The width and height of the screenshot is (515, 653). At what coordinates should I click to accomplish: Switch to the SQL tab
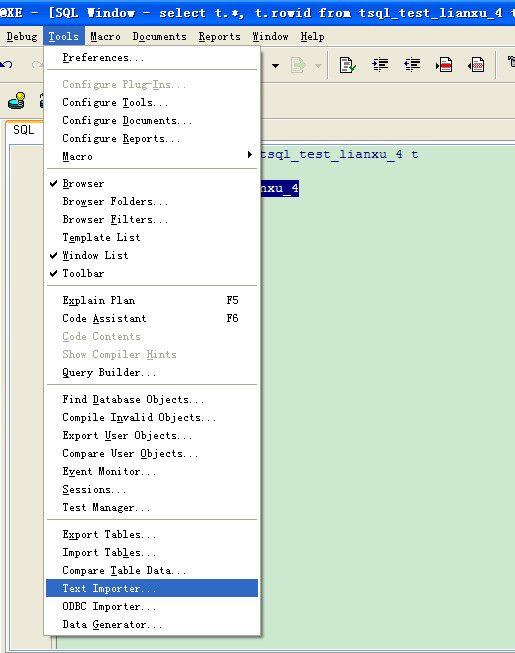pos(24,130)
